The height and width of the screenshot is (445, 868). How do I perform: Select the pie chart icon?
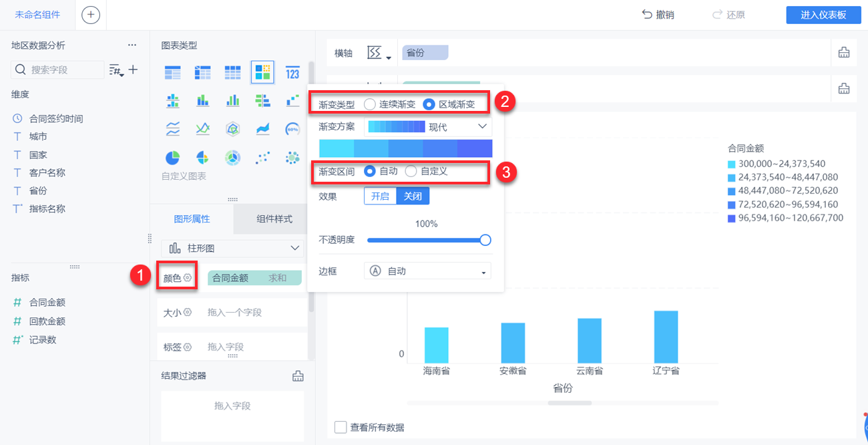(x=173, y=158)
